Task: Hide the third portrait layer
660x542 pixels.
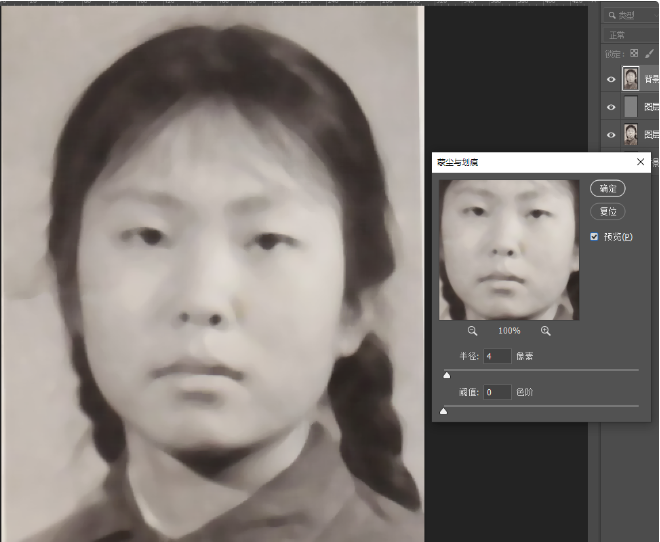Action: tap(611, 135)
